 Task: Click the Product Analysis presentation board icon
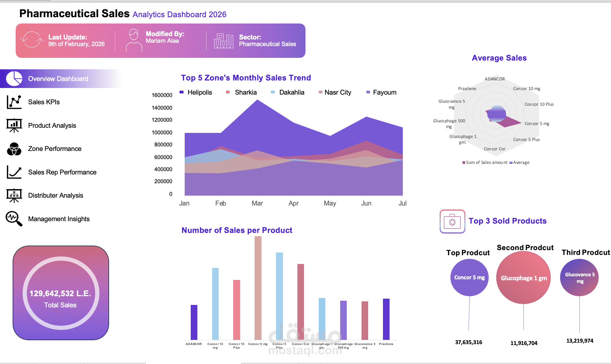point(14,125)
